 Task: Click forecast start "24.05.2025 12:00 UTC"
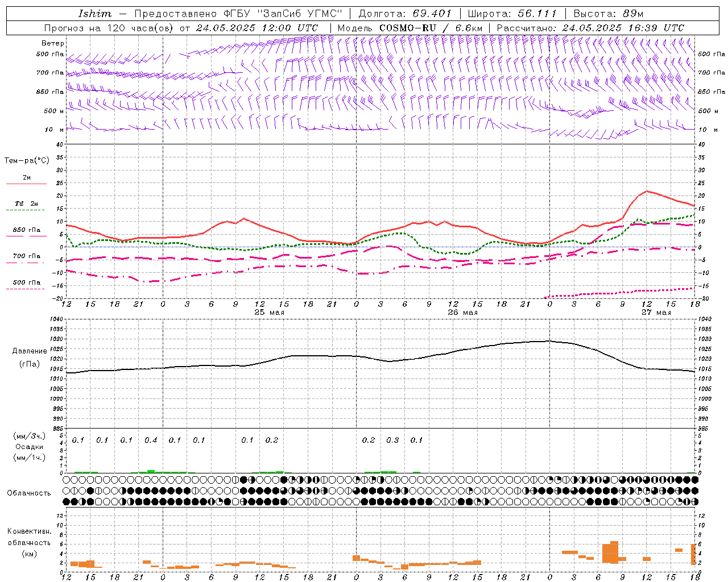[257, 28]
